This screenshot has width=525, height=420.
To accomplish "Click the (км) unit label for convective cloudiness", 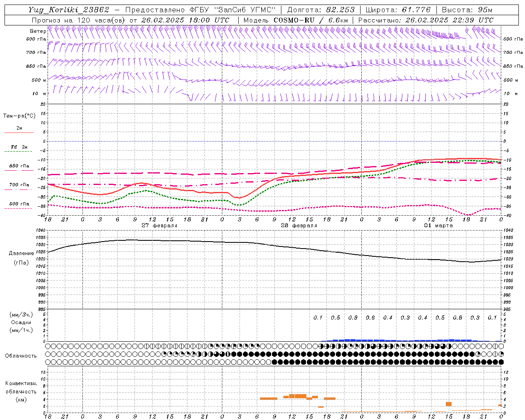I will (x=21, y=399).
